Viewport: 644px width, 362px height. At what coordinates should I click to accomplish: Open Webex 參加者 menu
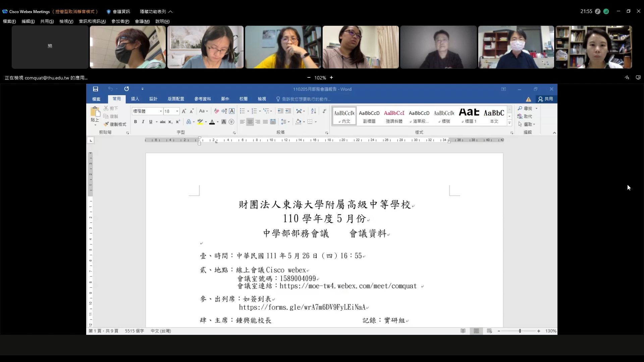[x=120, y=21]
